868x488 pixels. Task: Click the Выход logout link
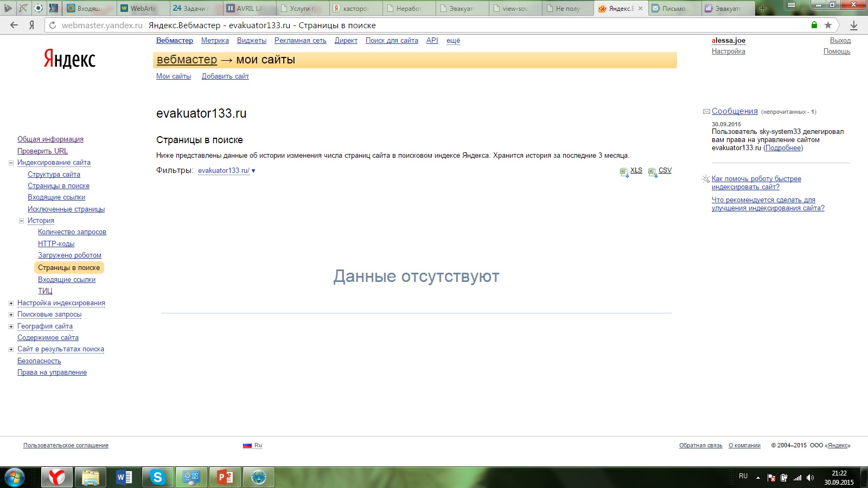point(840,41)
